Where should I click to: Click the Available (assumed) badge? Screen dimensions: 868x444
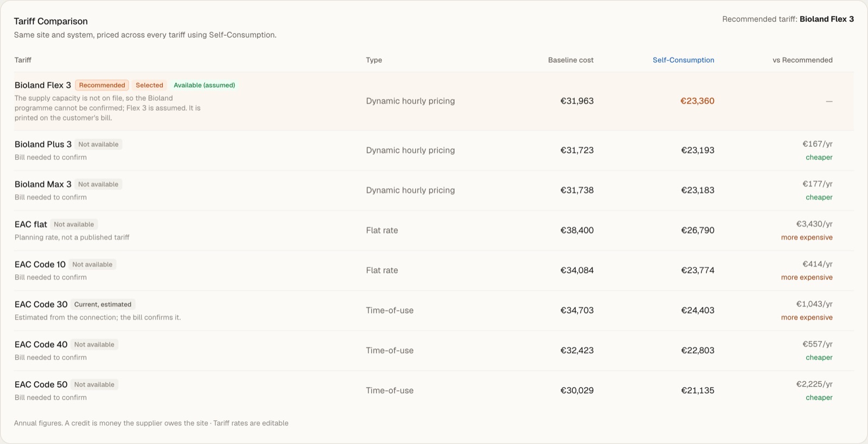205,85
